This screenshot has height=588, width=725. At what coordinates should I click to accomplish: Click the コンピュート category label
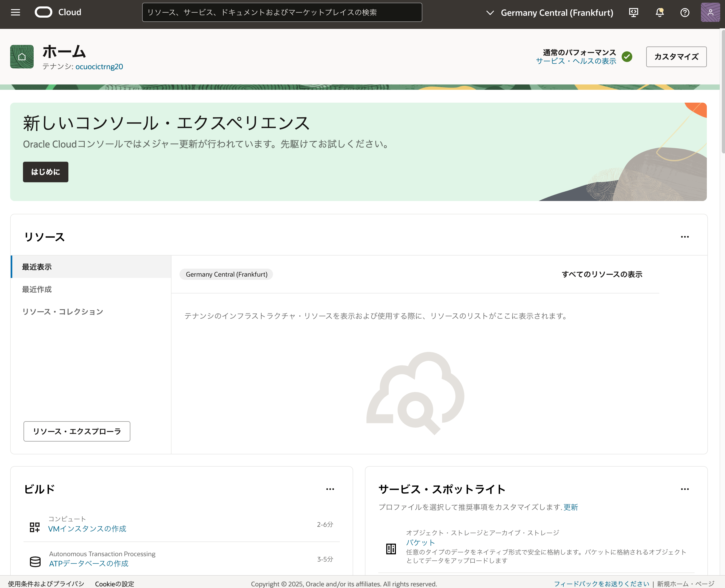pos(67,519)
